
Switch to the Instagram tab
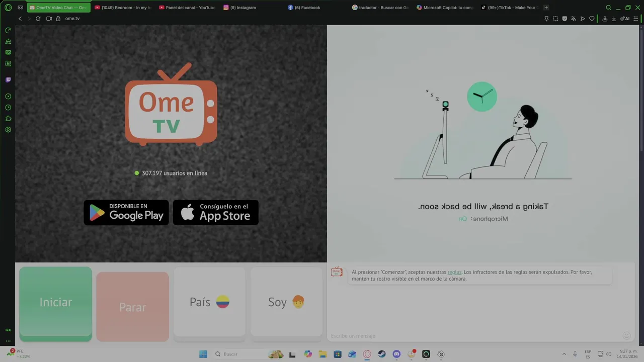pyautogui.click(x=252, y=8)
